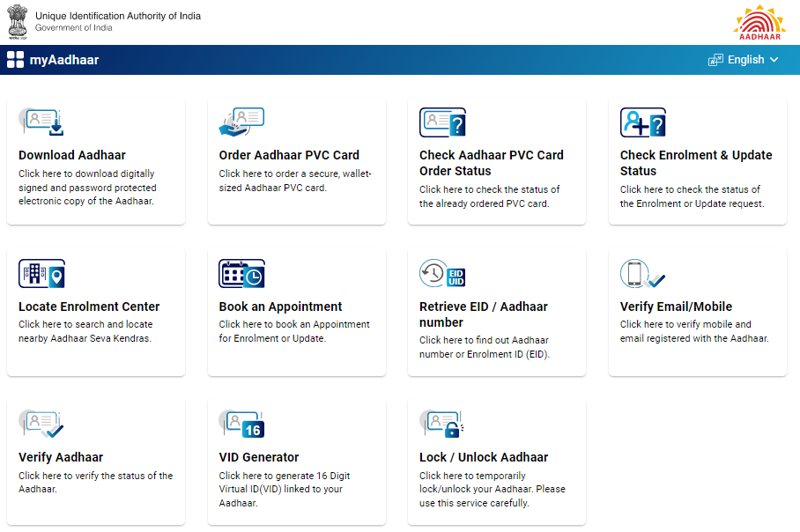Click text 'book an Appointment for Enrolment or Update'
This screenshot has height=532, width=800.
tap(294, 331)
